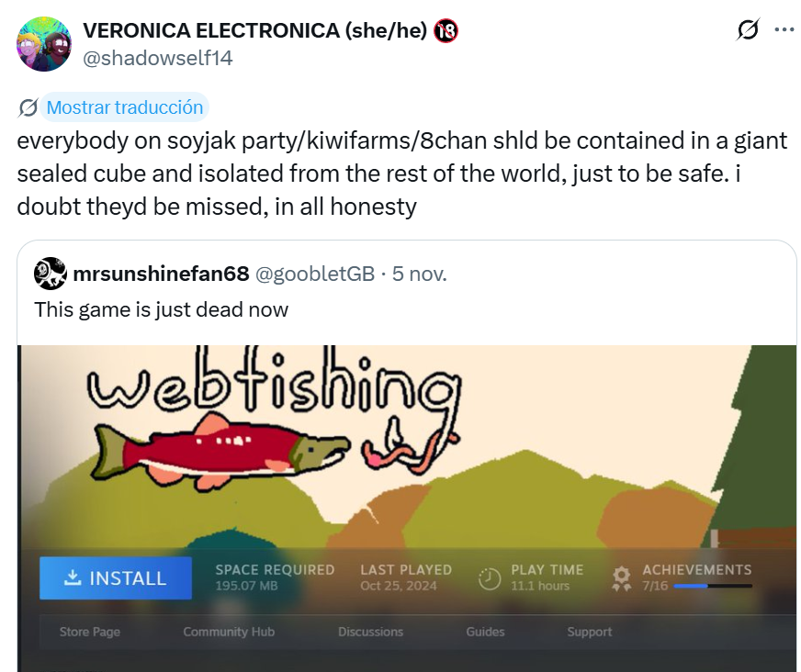The width and height of the screenshot is (801, 672).
Task: Click the play time clock icon
Action: 490,578
